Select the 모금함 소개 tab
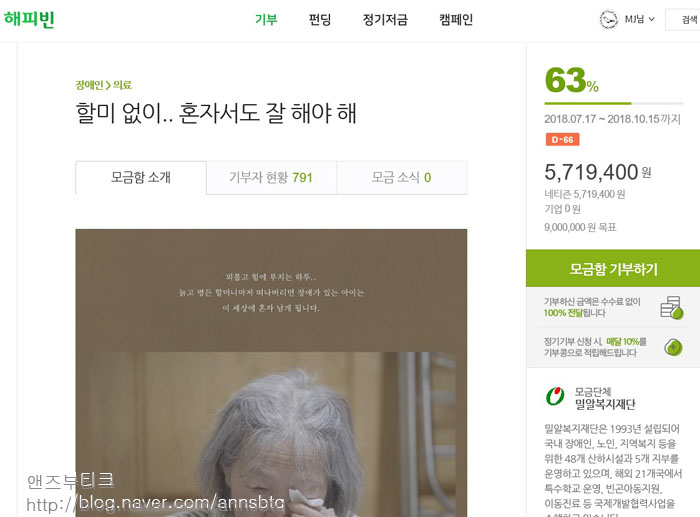 click(141, 178)
